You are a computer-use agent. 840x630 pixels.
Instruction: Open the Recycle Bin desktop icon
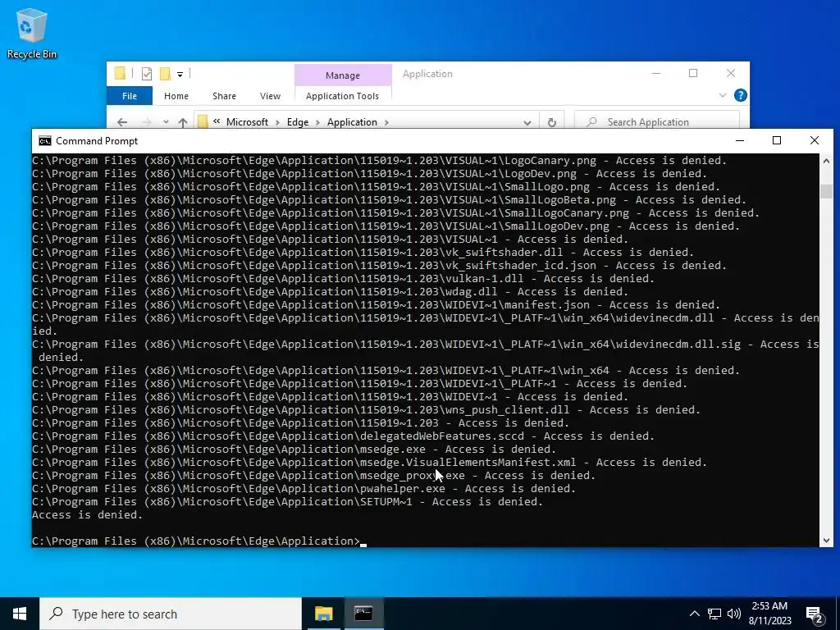31,33
